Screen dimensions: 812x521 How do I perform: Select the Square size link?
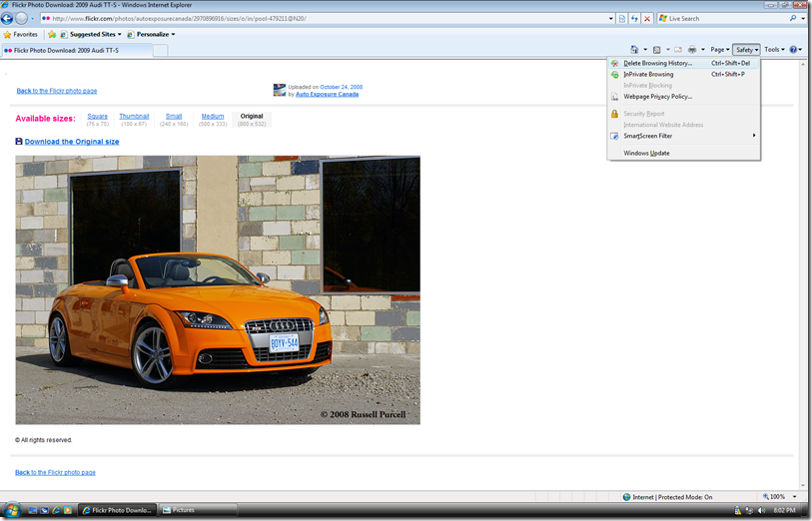[97, 117]
